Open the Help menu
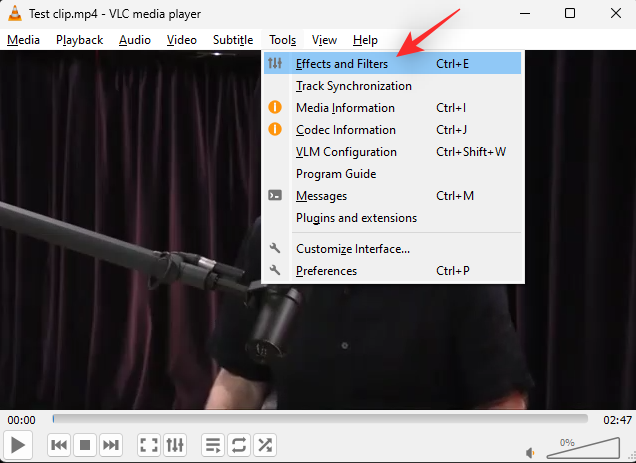 [x=365, y=40]
